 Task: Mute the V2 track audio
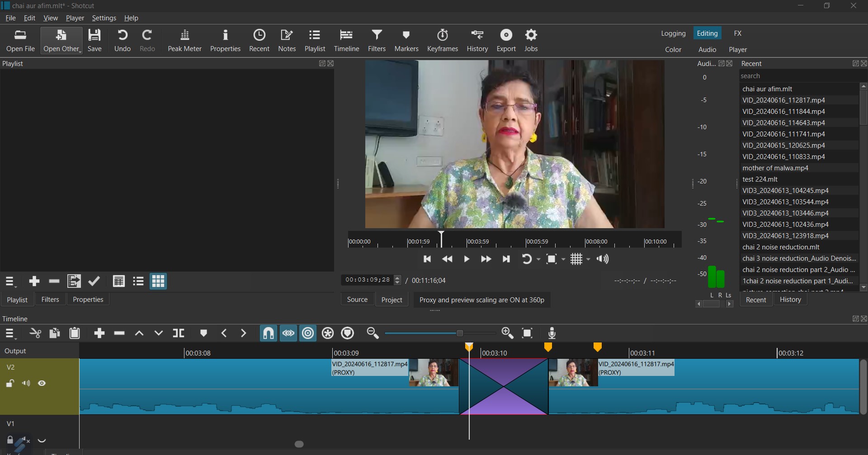click(x=26, y=383)
